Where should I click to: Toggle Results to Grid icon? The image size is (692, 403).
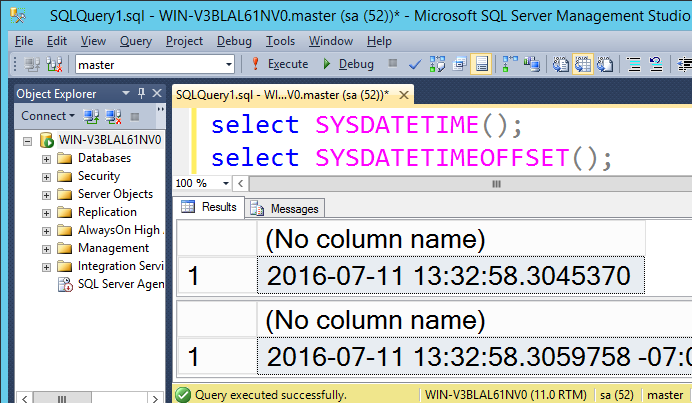pyautogui.click(x=583, y=64)
